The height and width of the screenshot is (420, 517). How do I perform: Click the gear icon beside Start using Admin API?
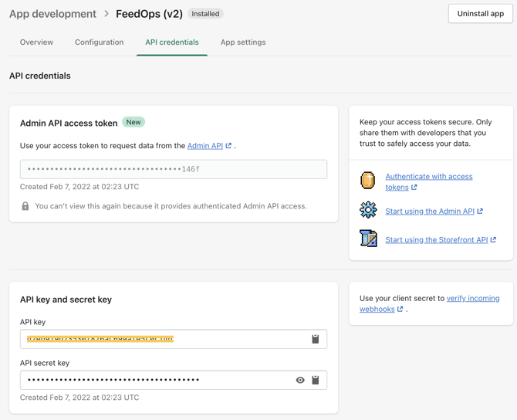click(368, 209)
